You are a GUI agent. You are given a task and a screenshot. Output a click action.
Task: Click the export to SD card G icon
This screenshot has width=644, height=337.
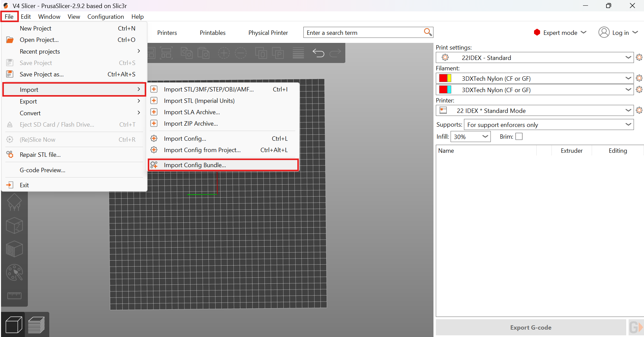(x=636, y=327)
